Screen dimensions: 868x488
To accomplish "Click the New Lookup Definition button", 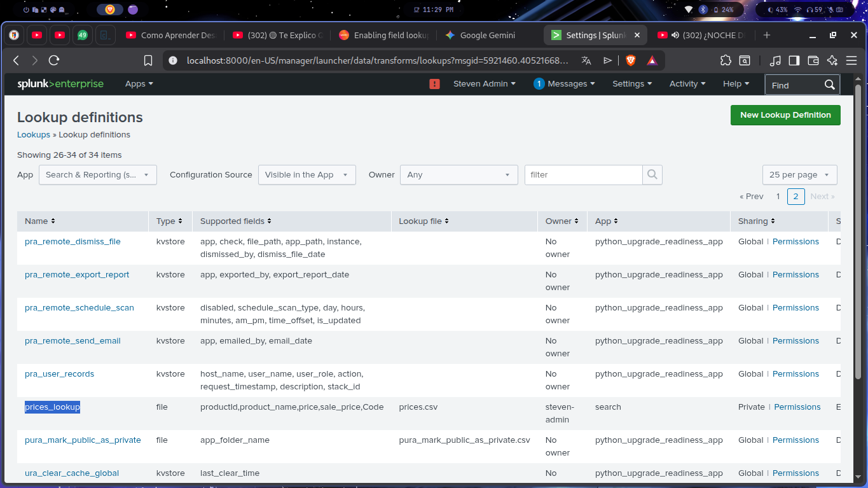I will point(785,115).
